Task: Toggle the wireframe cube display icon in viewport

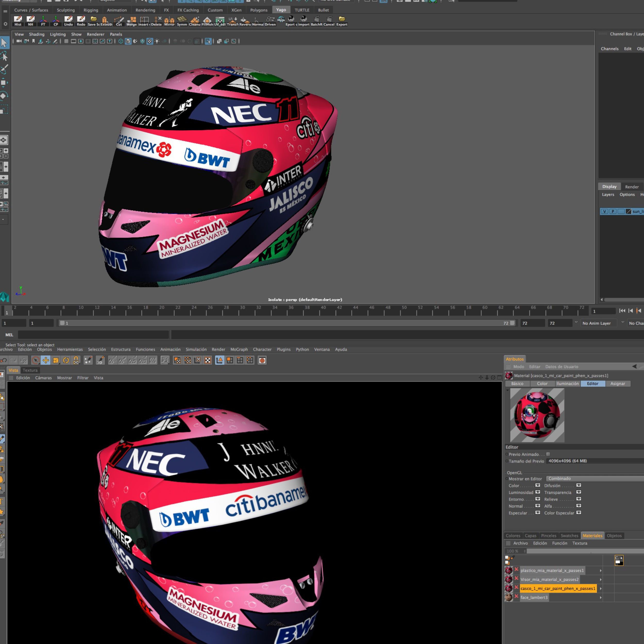Action: [x=121, y=41]
